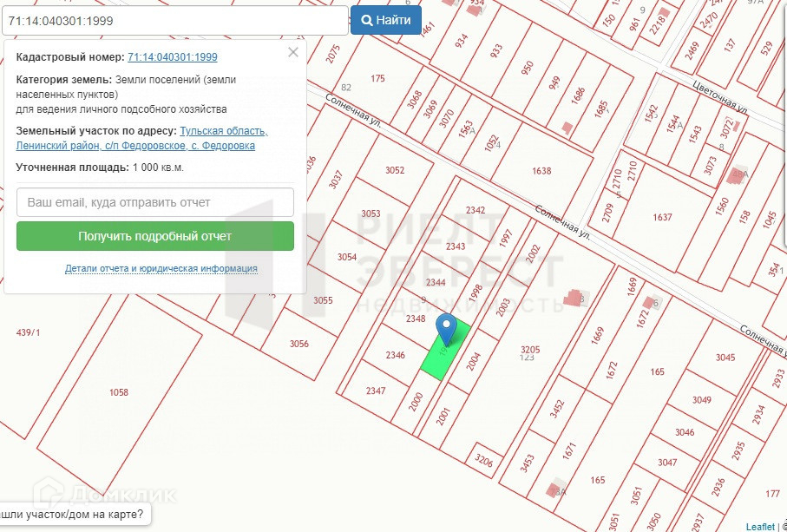The width and height of the screenshot is (787, 532).
Task: Select parcel 3055 on the map
Action: 323,300
